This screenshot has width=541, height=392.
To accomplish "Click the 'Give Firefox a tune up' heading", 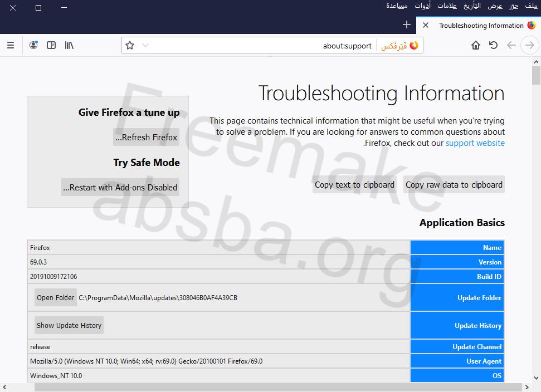I will pyautogui.click(x=129, y=112).
